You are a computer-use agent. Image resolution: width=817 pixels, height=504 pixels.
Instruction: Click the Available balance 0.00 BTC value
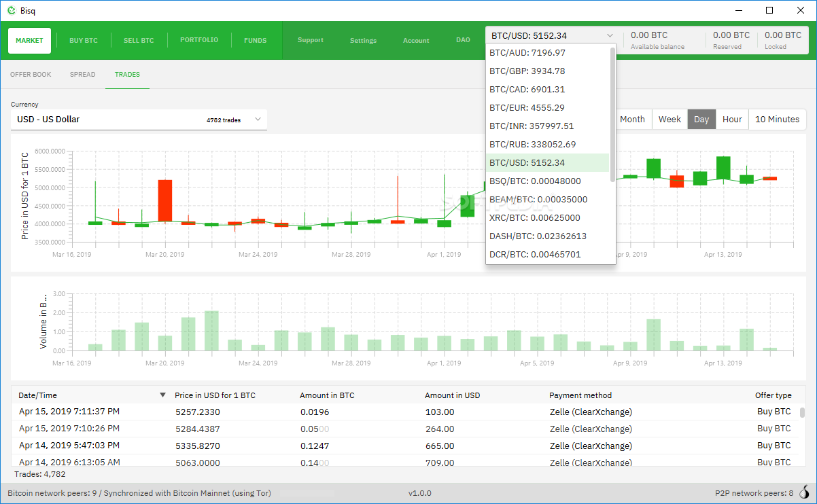(648, 35)
